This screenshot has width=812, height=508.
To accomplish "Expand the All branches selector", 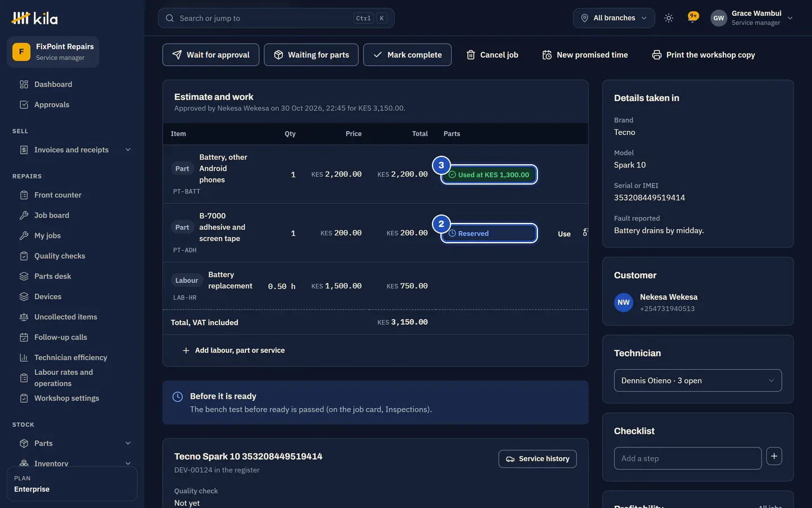I will [x=614, y=18].
